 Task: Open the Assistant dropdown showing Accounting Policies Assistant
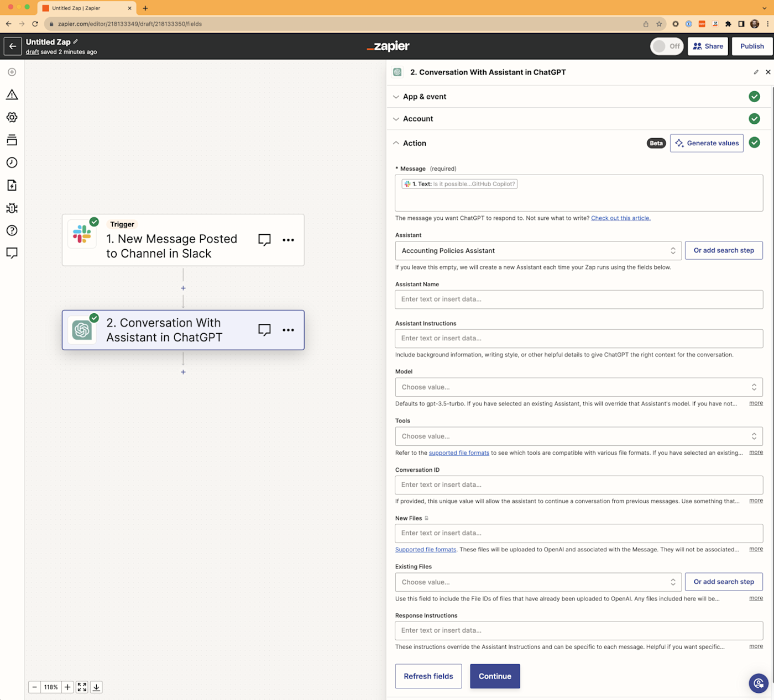(x=538, y=251)
